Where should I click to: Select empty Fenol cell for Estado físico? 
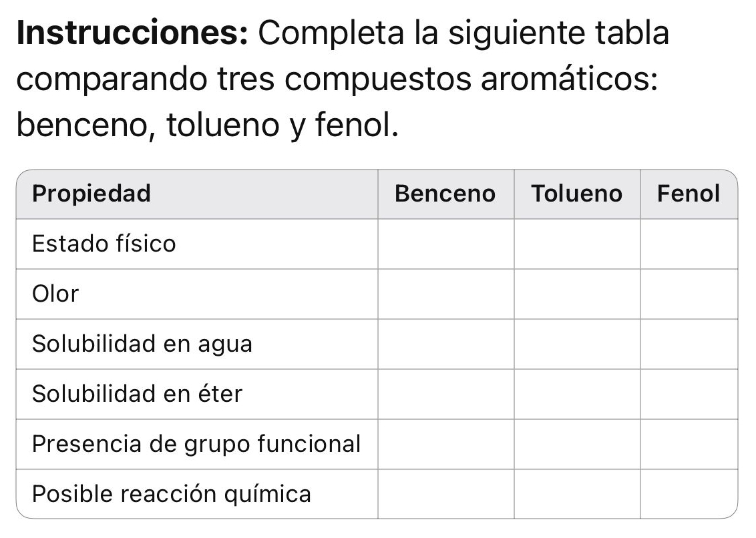[689, 244]
